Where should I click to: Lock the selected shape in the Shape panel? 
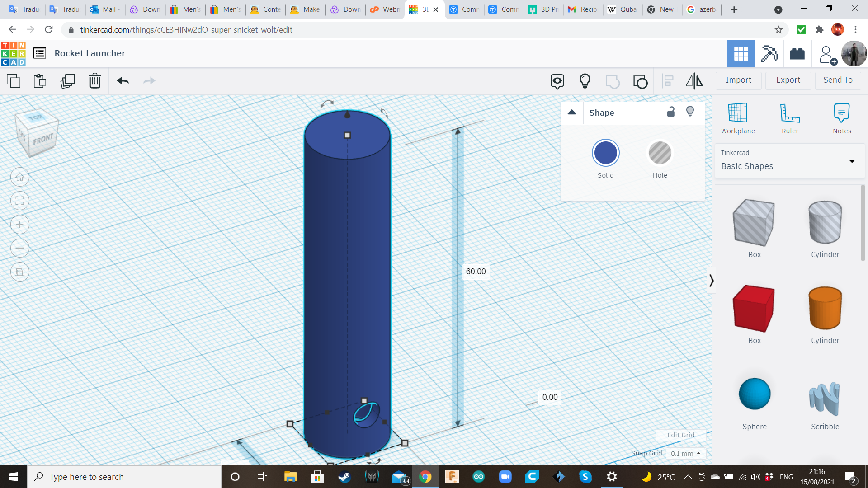[671, 112]
